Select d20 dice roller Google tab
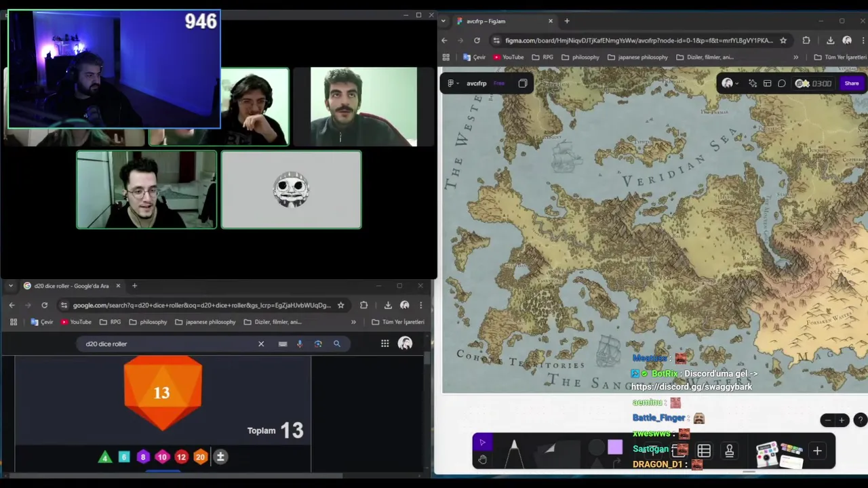 pos(72,286)
